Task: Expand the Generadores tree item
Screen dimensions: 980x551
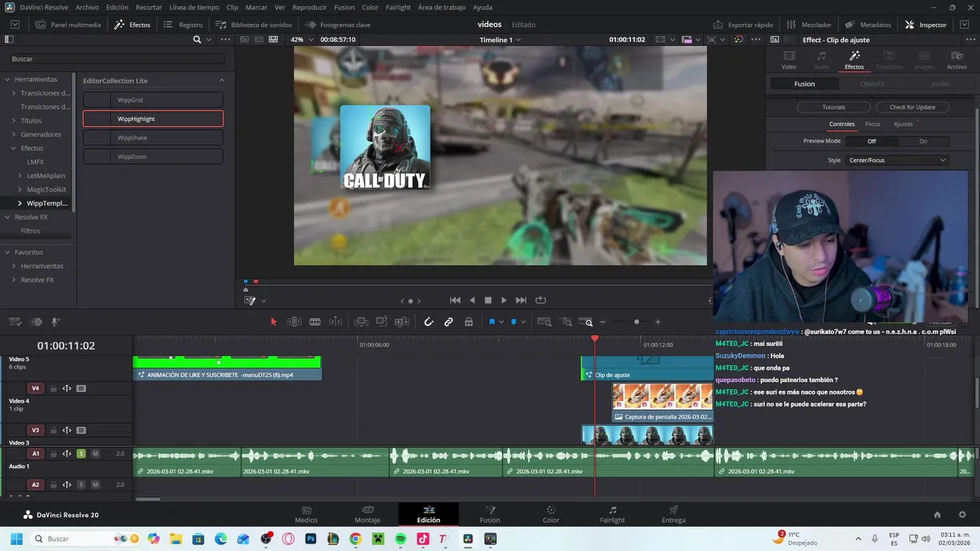Action: 13,135
